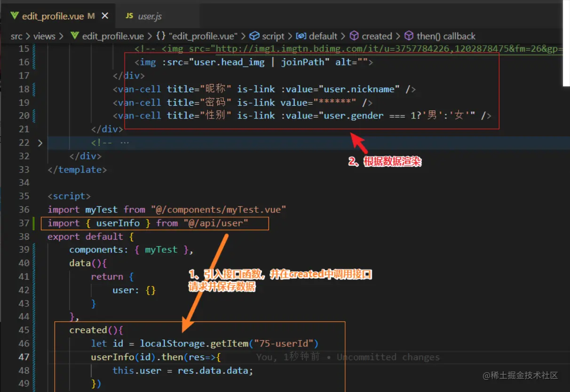Click 'this.user = res.data.data;' on line 48

pos(183,370)
